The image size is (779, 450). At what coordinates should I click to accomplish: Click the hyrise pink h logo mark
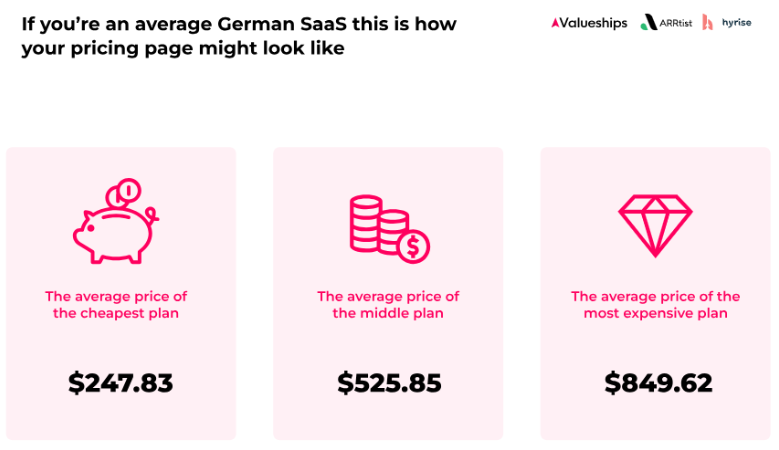[708, 22]
